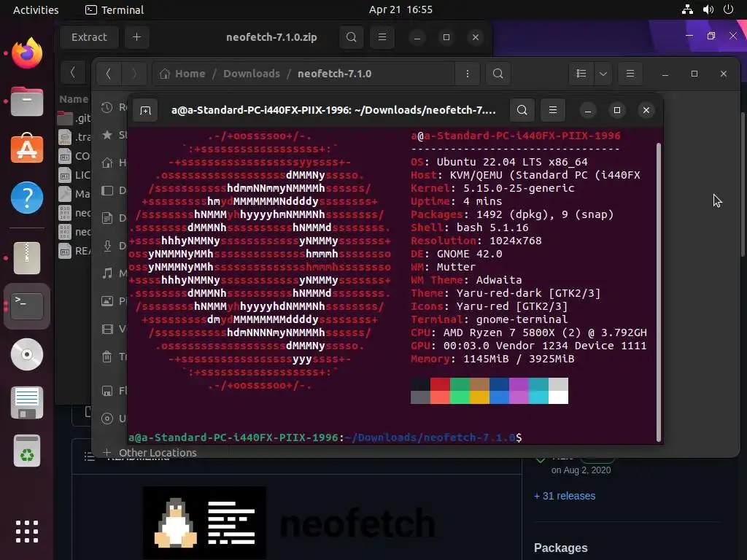The height and width of the screenshot is (560, 747).
Task: Open the floppy save-style dock icon
Action: 27,402
